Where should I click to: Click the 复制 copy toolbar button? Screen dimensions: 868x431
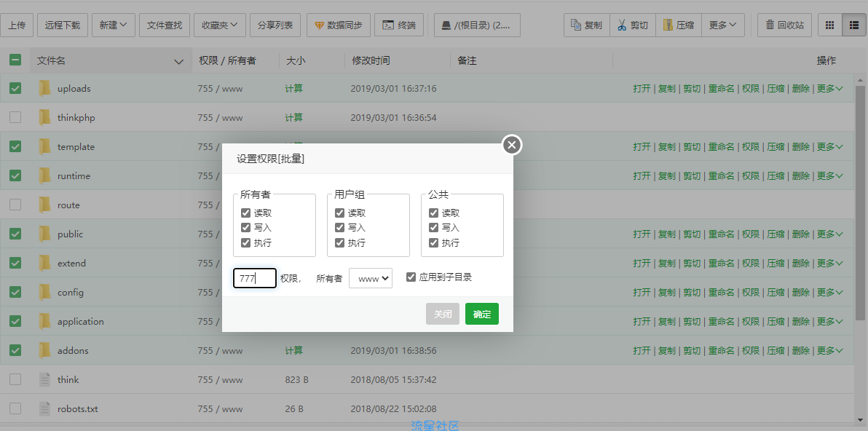coord(587,25)
